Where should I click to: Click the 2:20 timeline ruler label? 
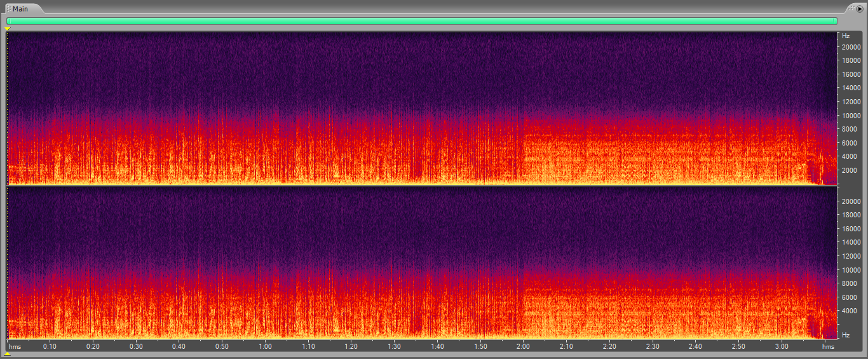click(609, 346)
